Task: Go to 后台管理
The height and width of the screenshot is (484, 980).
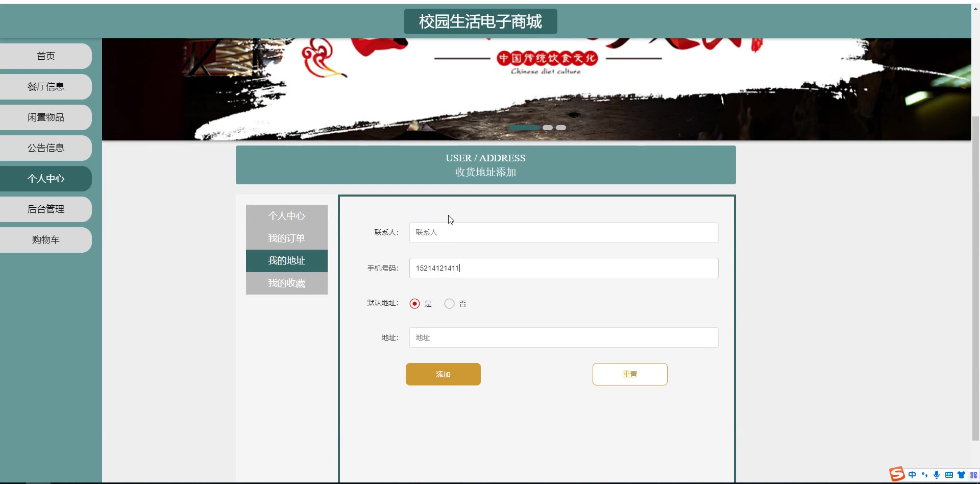Action: (x=46, y=209)
